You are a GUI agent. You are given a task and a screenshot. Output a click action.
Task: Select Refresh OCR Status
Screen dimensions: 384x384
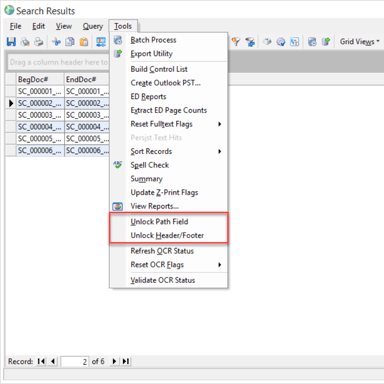click(169, 251)
